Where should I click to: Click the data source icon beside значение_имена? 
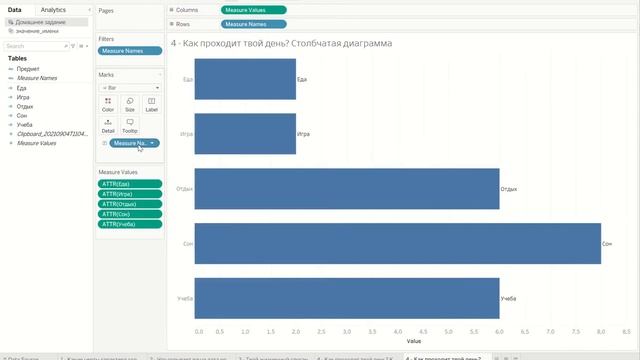tap(11, 31)
